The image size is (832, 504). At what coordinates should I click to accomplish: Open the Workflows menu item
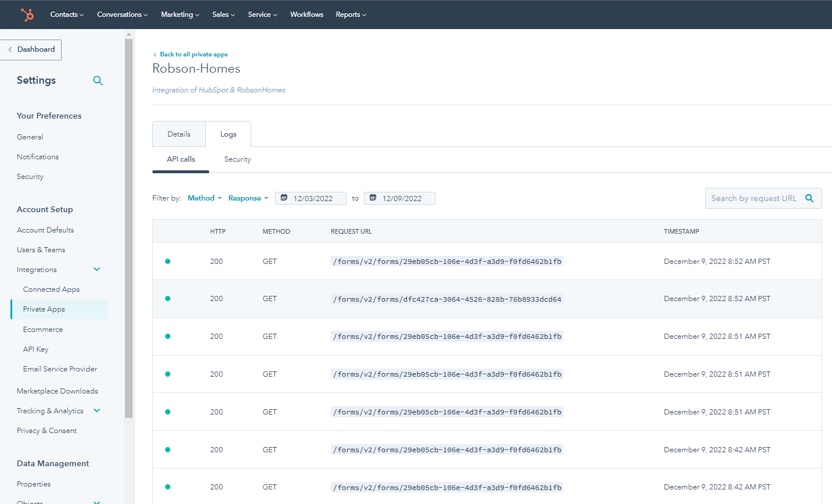click(306, 15)
